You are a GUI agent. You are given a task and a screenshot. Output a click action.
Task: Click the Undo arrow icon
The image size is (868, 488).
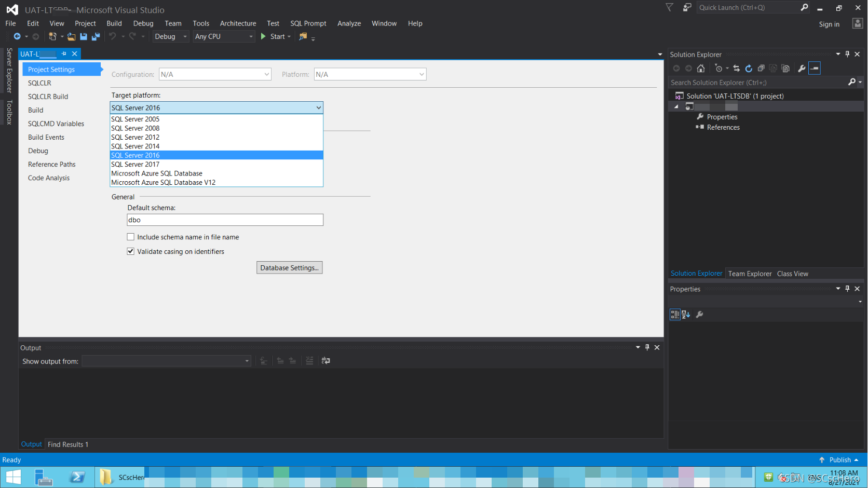112,36
